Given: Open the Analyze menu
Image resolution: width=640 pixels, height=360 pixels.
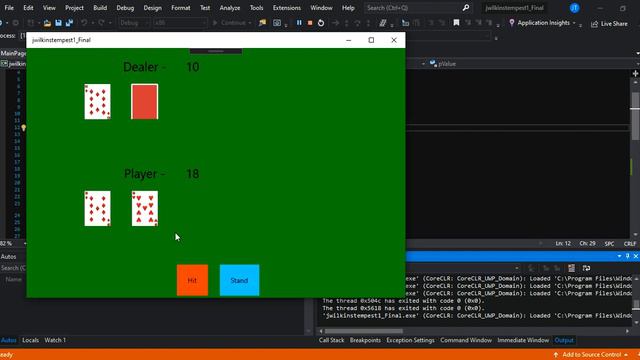Looking at the screenshot, I should 230,8.
